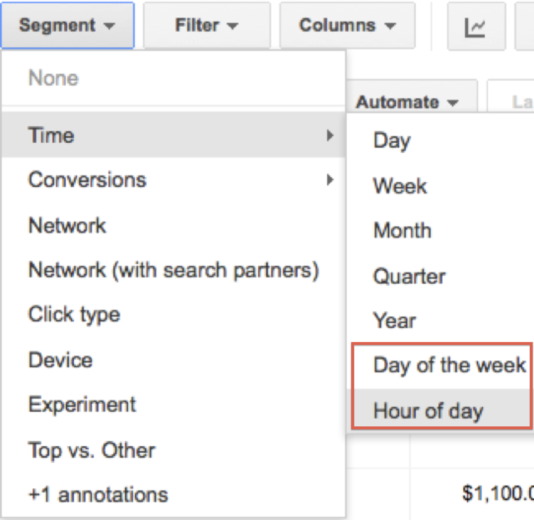Select Click type segment

point(174,314)
